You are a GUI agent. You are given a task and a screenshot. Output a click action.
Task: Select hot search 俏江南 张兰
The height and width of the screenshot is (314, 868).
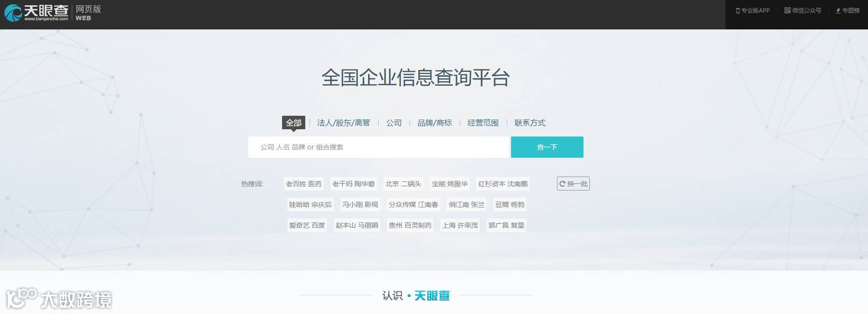pyautogui.click(x=467, y=205)
